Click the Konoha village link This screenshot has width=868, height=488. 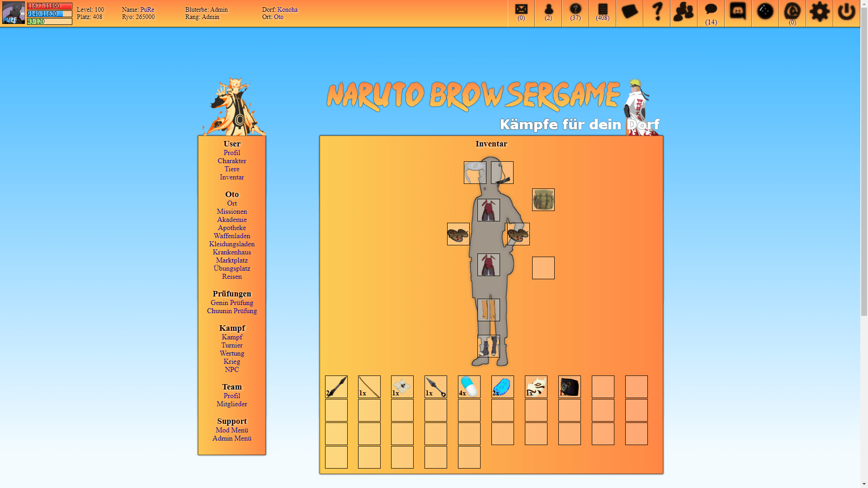(288, 9)
